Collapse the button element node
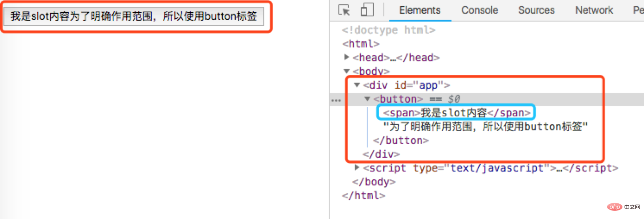Viewport: 644px width, 219px height. pos(367,99)
